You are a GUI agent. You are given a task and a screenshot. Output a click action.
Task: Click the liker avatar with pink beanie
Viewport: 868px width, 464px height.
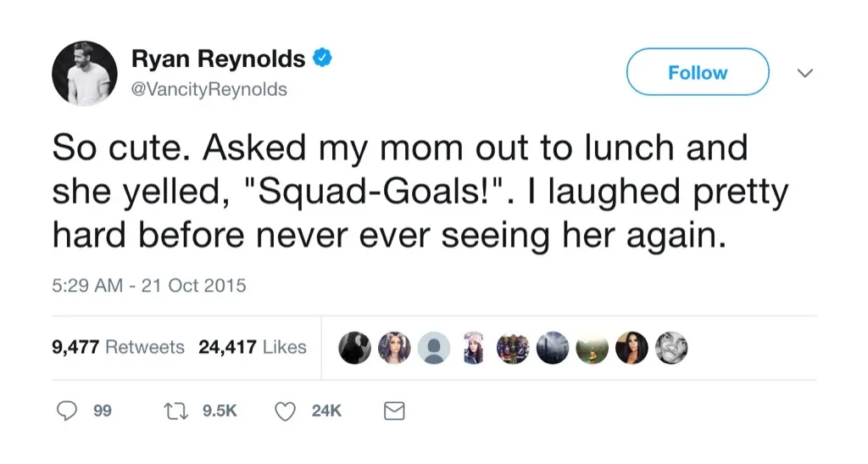click(473, 347)
